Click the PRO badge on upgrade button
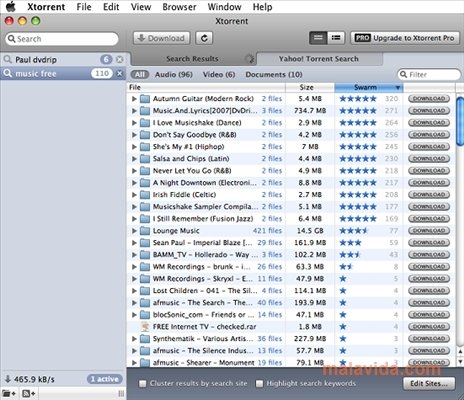The width and height of the screenshot is (464, 400). (x=362, y=38)
